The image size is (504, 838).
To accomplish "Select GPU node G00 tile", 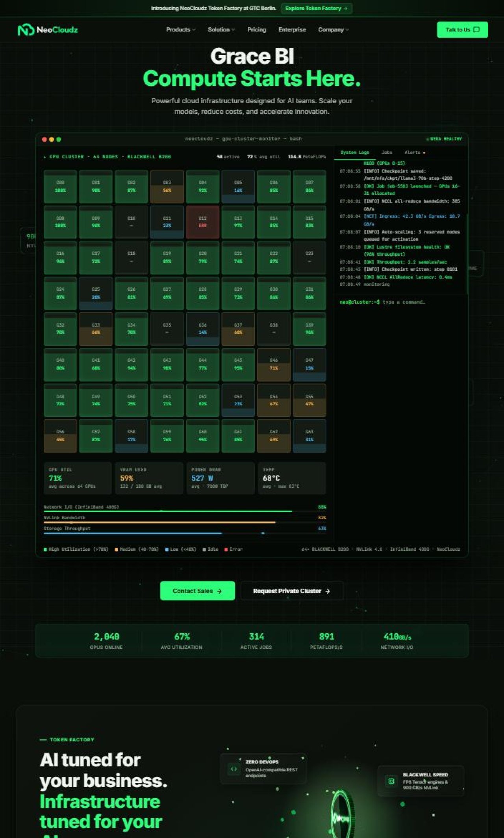I will coord(60,186).
